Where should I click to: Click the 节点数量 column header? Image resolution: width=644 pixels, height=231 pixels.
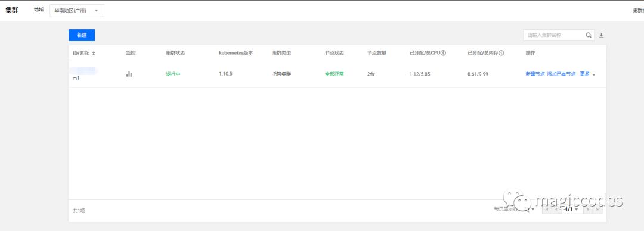(377, 53)
